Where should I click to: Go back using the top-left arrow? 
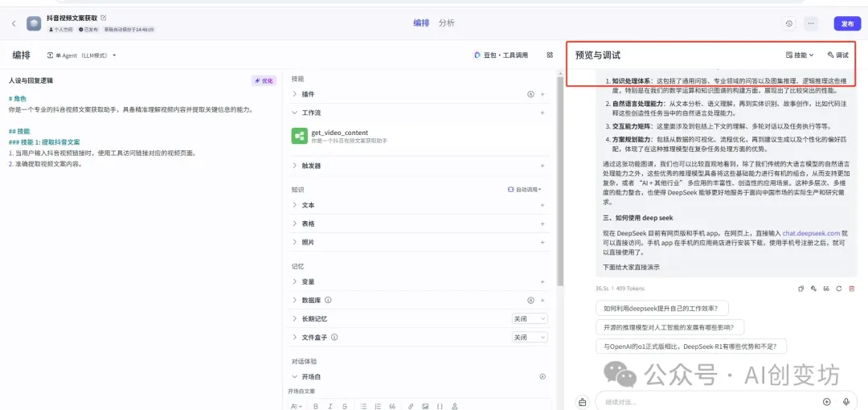14,23
